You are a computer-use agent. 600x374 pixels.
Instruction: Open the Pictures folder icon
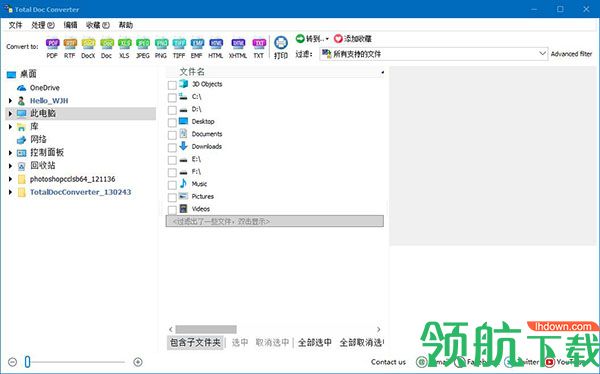[184, 196]
